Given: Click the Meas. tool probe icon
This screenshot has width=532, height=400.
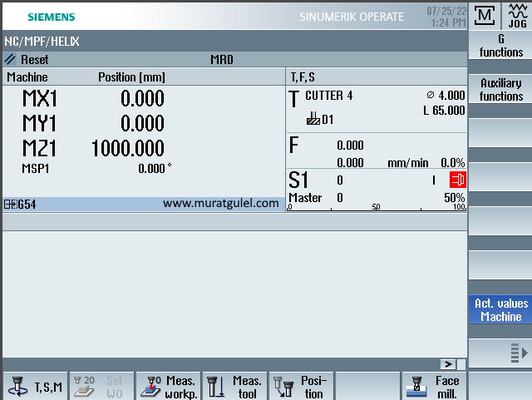Looking at the screenshot, I should [x=216, y=387].
